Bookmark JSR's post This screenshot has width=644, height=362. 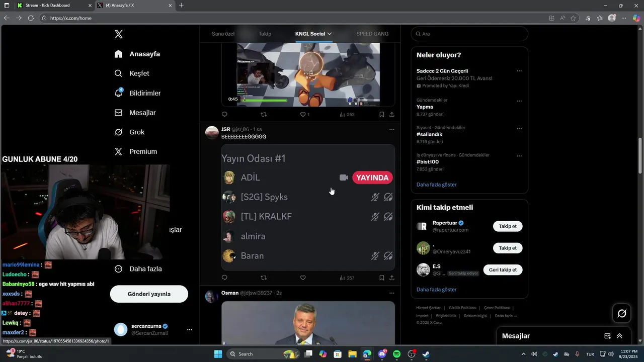[382, 278]
